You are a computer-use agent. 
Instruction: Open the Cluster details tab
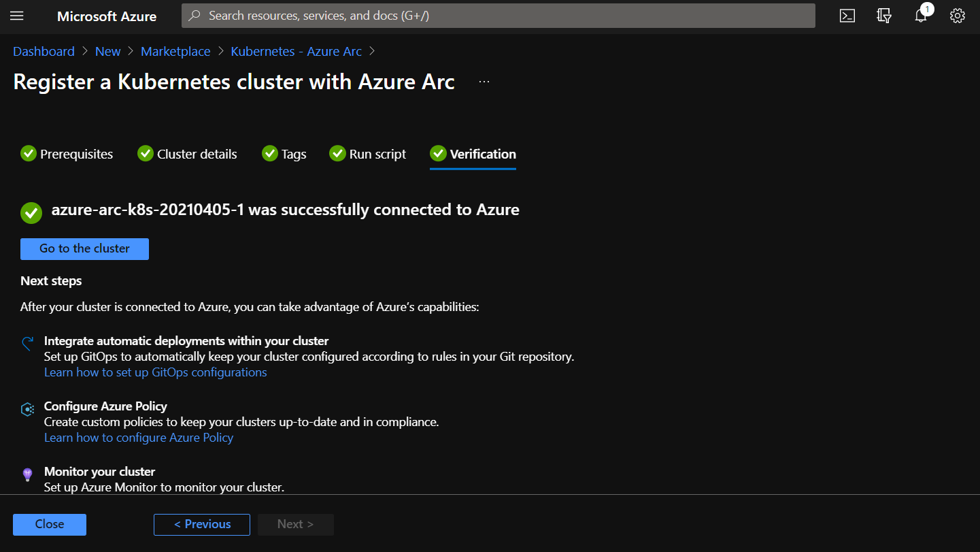coord(188,154)
